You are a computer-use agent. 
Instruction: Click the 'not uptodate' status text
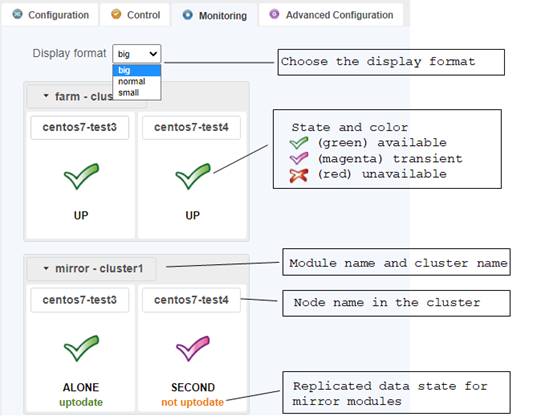[192, 402]
